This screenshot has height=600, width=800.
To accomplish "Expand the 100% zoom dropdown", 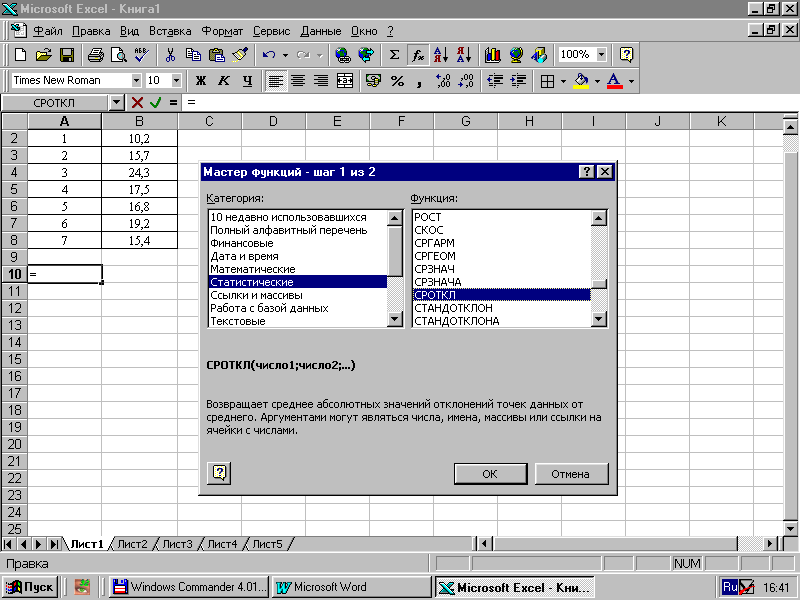I will (601, 55).
